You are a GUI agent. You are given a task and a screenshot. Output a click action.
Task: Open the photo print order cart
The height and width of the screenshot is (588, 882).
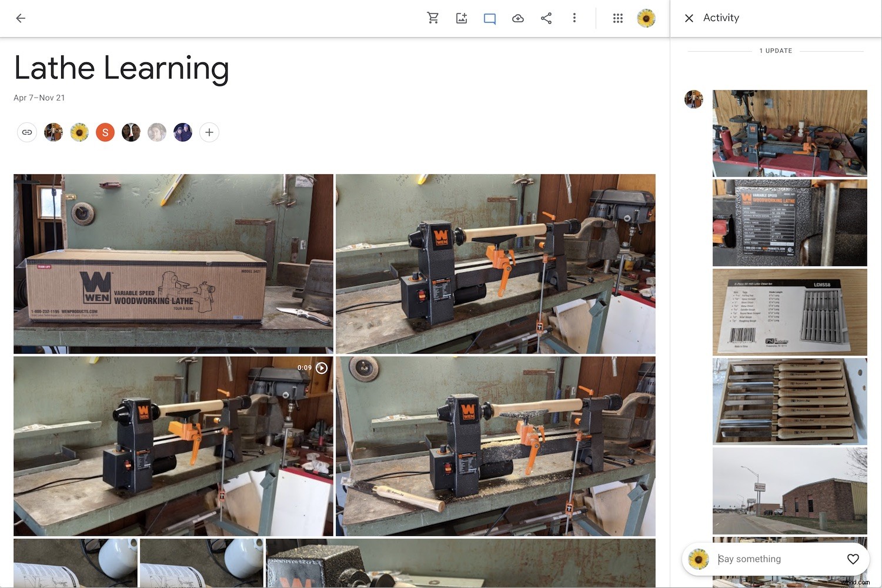[x=433, y=18]
